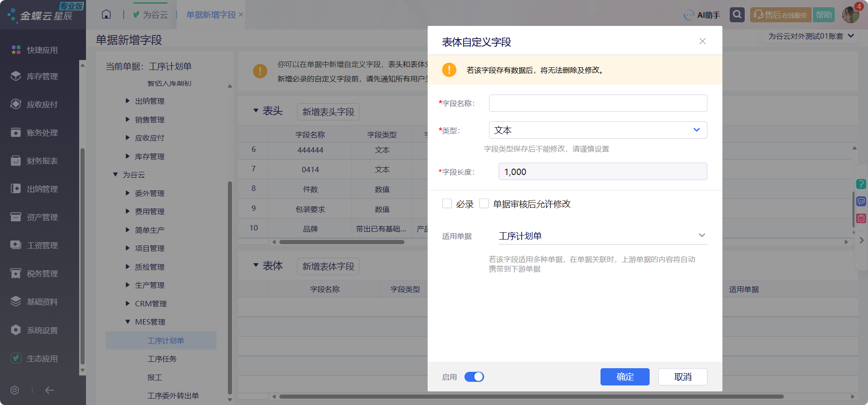Check the 必录 checkbox
868x405 pixels.
[447, 204]
